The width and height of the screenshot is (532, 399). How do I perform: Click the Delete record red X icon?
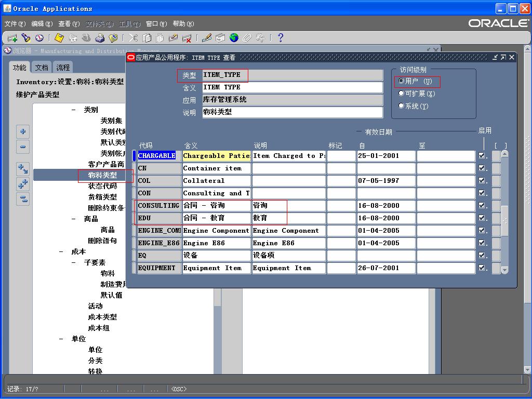click(x=187, y=38)
